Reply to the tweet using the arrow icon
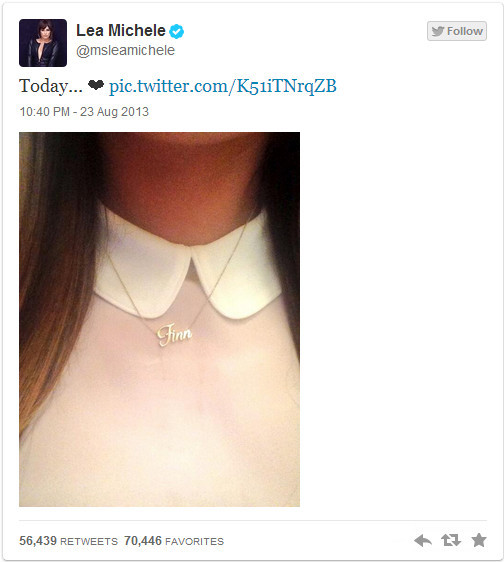504x562 pixels. click(423, 540)
